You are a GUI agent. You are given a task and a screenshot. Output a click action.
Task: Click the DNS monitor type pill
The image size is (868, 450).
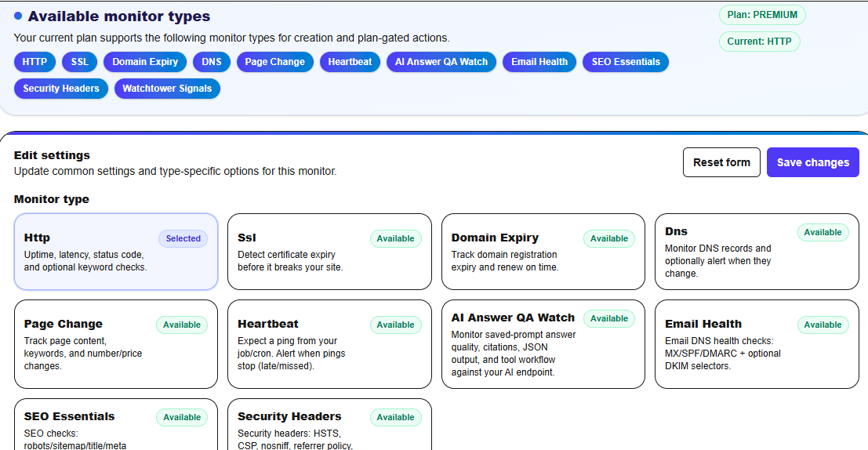(212, 62)
